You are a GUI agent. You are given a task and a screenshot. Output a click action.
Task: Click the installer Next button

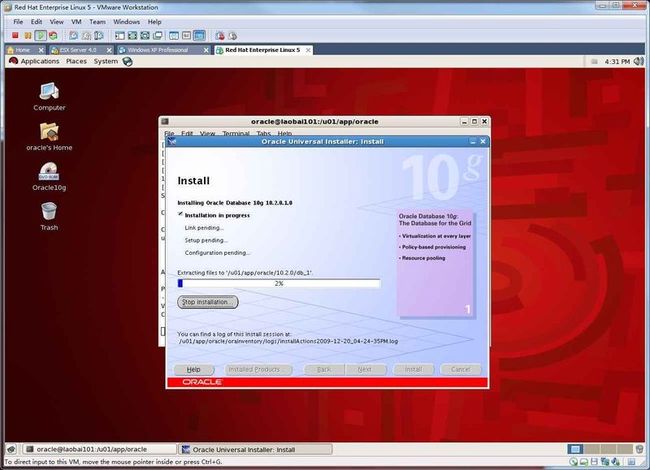coord(365,369)
